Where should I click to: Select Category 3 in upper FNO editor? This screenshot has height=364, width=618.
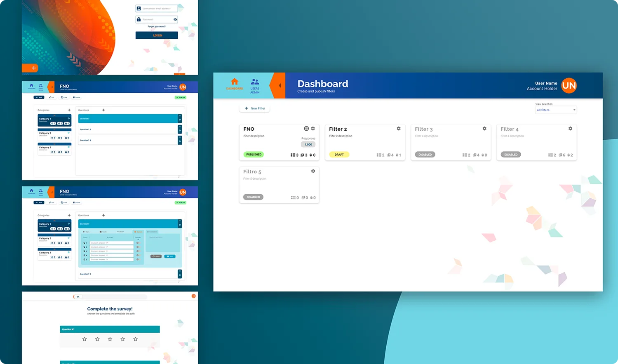pyautogui.click(x=54, y=148)
